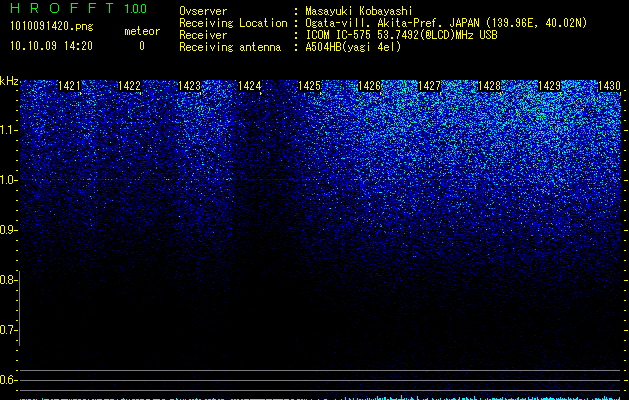Screen dimensions: 629x400
Task: Click the Ovserver label
Action: point(203,11)
